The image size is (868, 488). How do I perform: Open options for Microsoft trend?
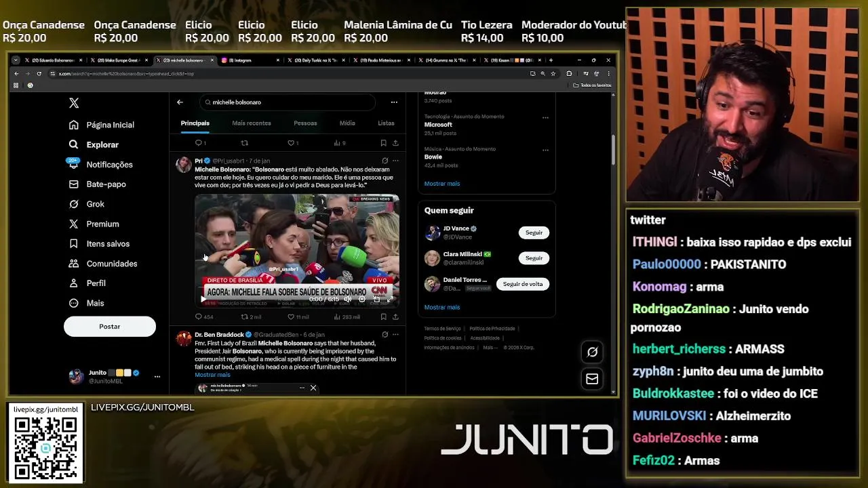click(x=545, y=117)
